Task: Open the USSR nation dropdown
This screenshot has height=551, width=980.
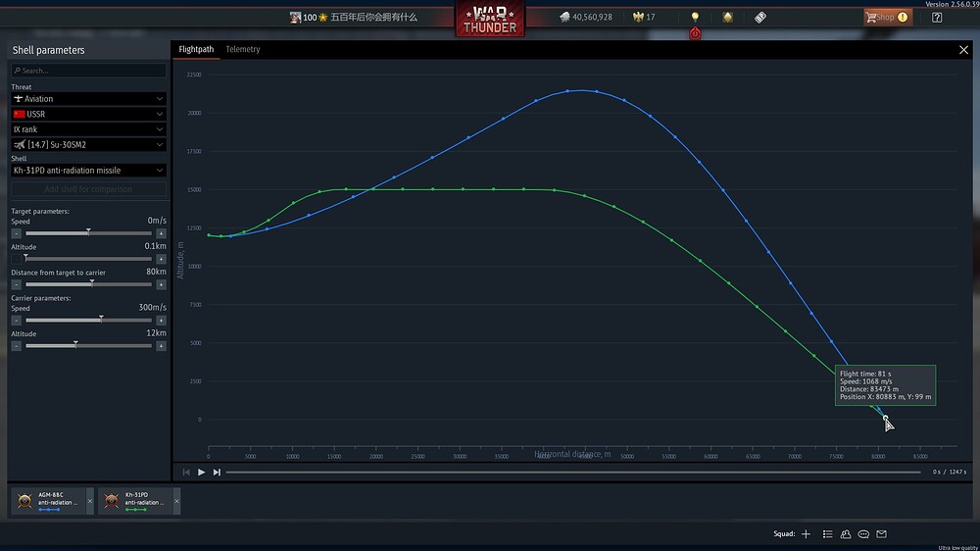Action: tap(88, 114)
